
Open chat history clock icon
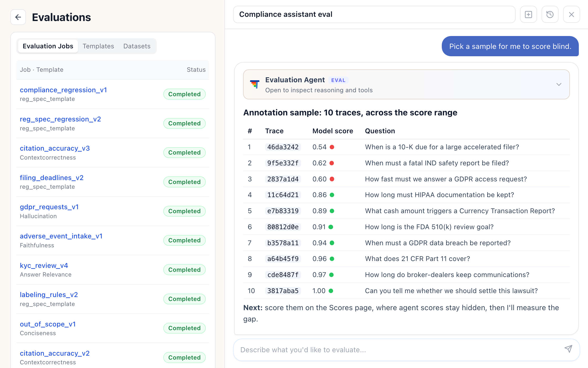pyautogui.click(x=550, y=14)
